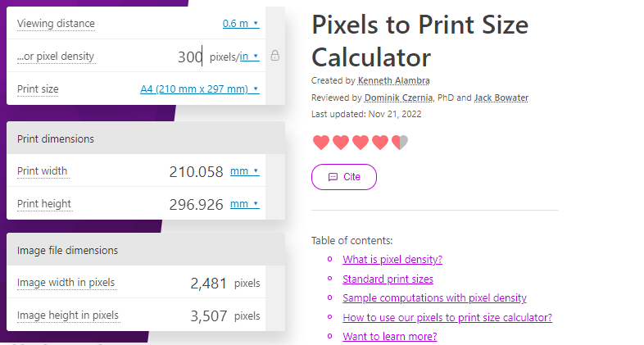
Task: Click the second heart rating icon
Action: (341, 142)
